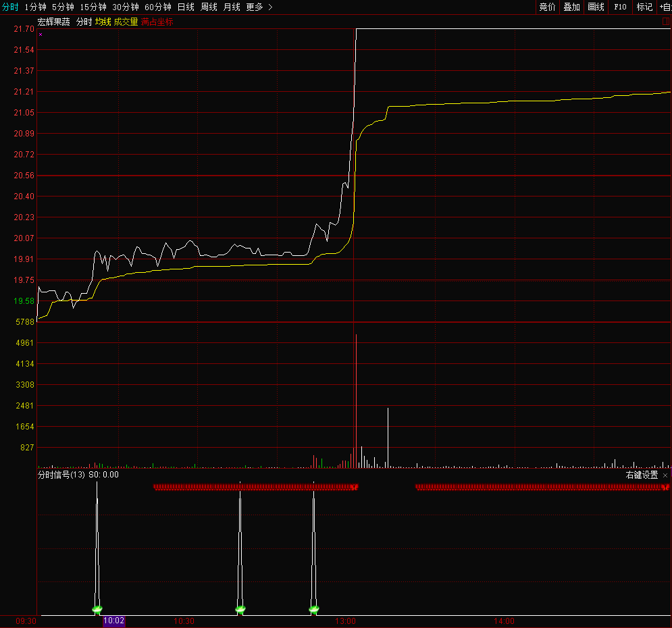Expand the 更多 periods menu
This screenshot has width=672, height=628.
pos(255,7)
